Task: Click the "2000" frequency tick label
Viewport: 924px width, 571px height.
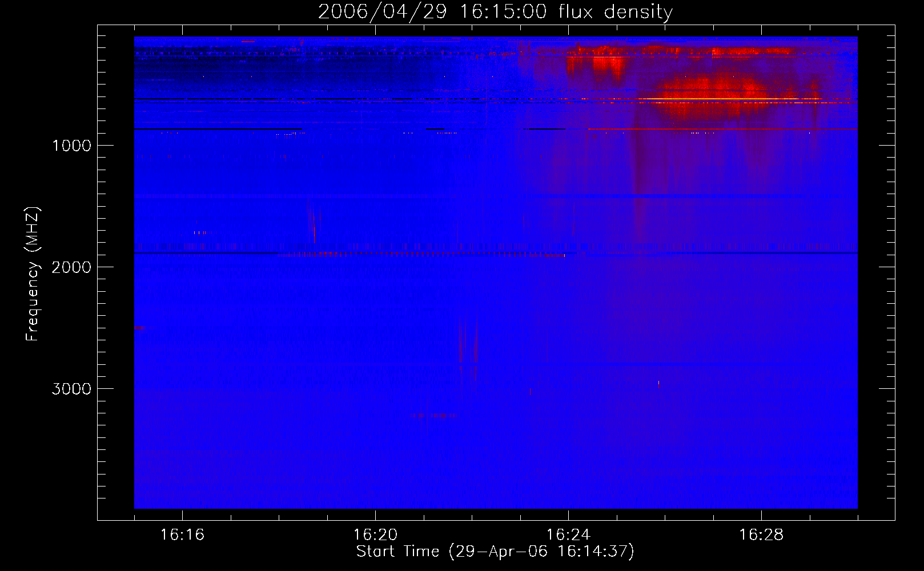Action: [x=71, y=267]
